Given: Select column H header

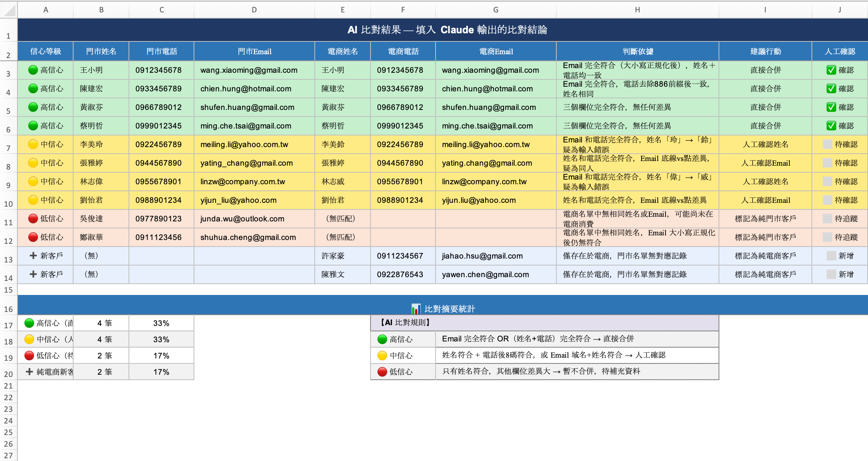Looking at the screenshot, I should [638, 10].
